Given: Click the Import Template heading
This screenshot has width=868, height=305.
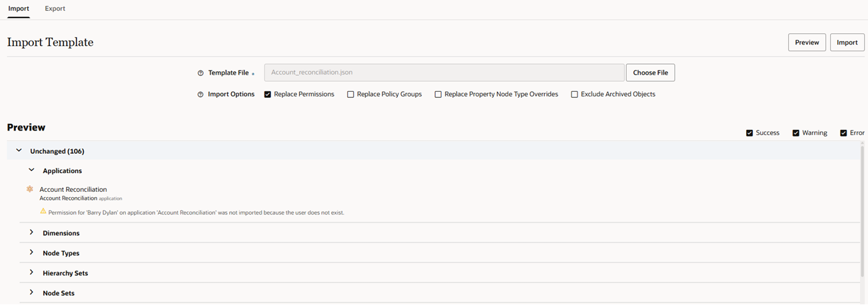Looking at the screenshot, I should [50, 43].
